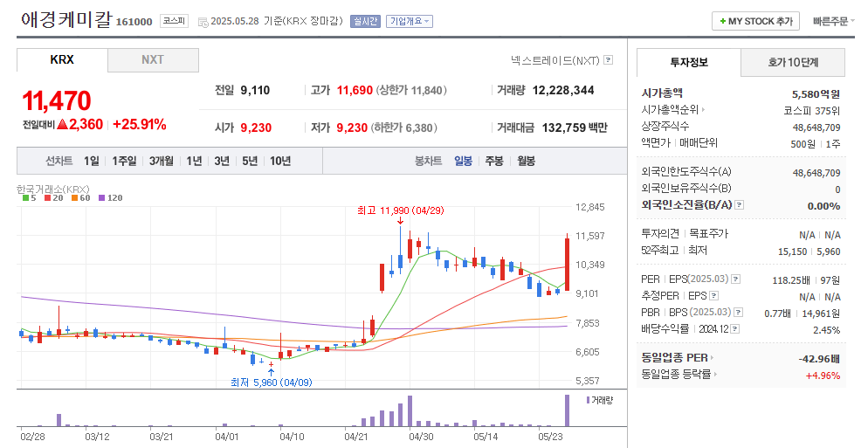This screenshot has width=868, height=448.
Task: Switch to the NXT tab
Action: click(153, 59)
